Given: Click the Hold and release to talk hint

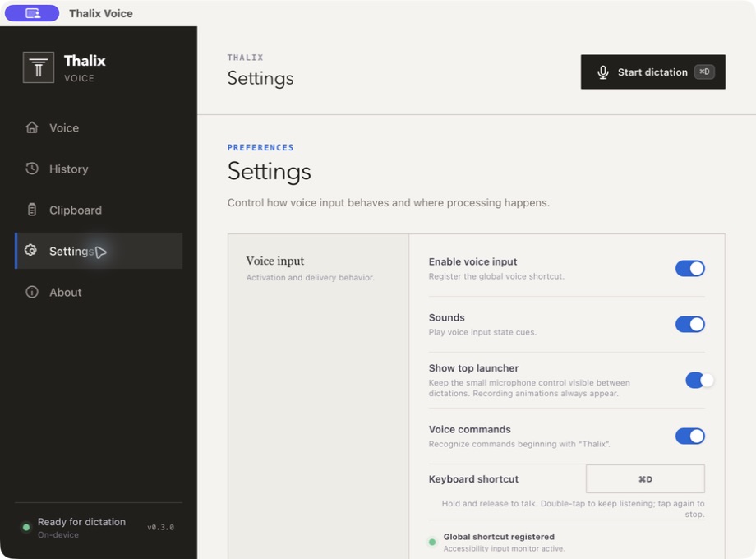Looking at the screenshot, I should [573, 508].
